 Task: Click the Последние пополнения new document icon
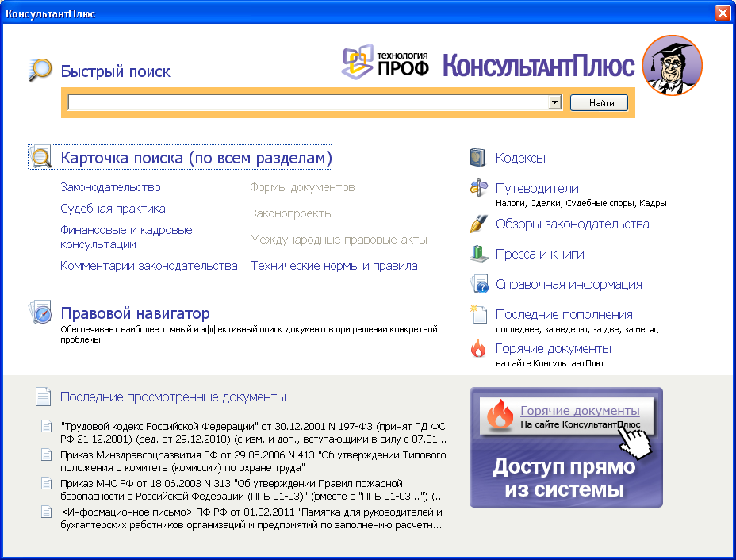click(x=478, y=314)
